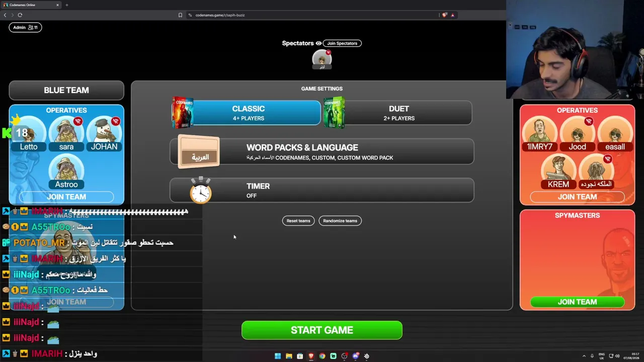Click the Timer stopwatch icon

point(201,190)
